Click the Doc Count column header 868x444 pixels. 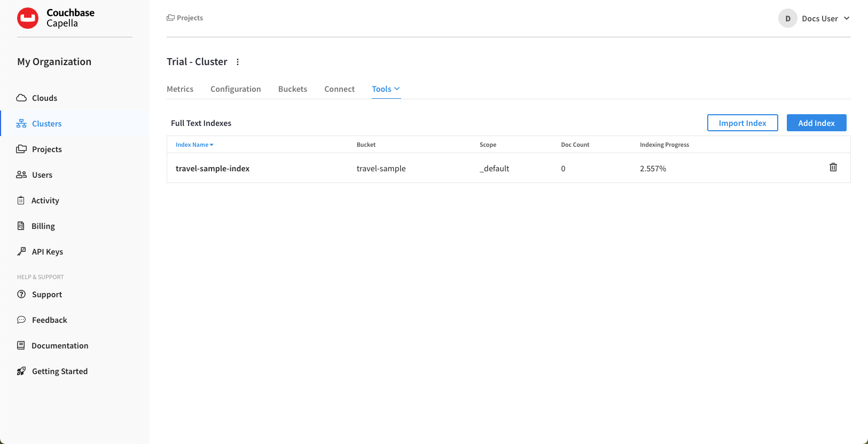[575, 145]
